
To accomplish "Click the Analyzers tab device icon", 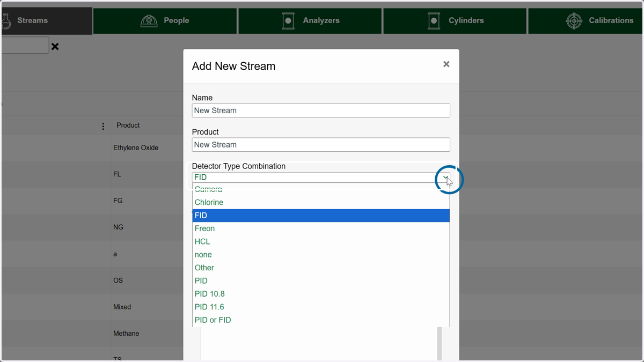I will tap(288, 20).
